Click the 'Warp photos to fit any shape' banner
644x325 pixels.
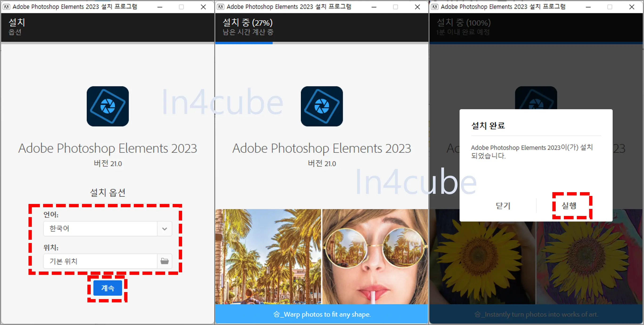pyautogui.click(x=322, y=314)
